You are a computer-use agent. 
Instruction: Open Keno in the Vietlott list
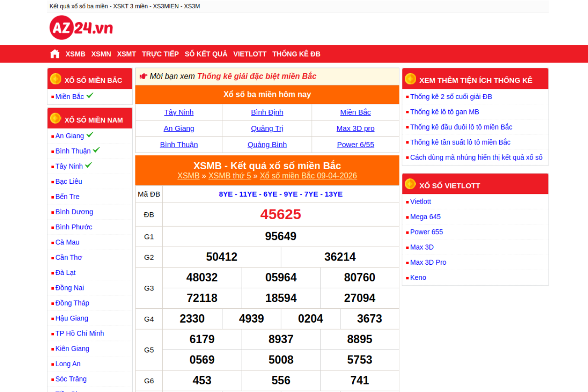click(418, 278)
